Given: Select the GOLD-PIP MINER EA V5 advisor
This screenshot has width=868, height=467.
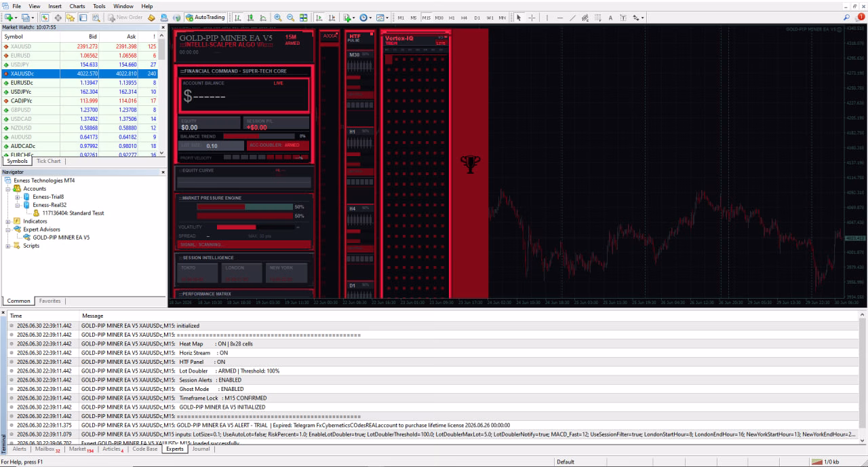Looking at the screenshot, I should tap(61, 238).
